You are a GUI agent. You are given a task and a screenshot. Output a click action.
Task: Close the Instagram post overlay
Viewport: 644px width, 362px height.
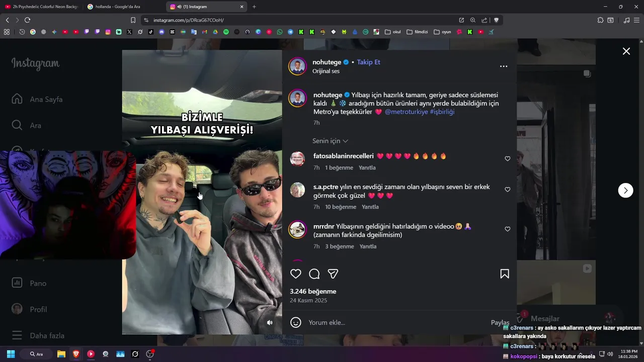626,51
